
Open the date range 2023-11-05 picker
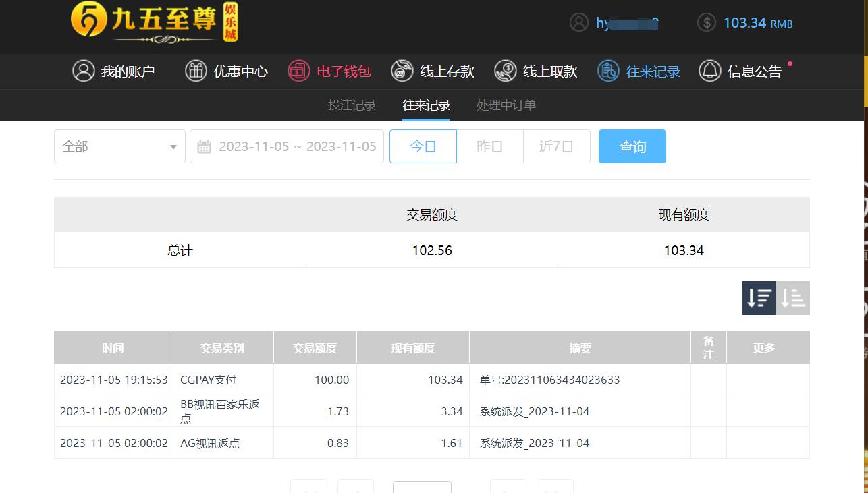pyautogui.click(x=287, y=146)
